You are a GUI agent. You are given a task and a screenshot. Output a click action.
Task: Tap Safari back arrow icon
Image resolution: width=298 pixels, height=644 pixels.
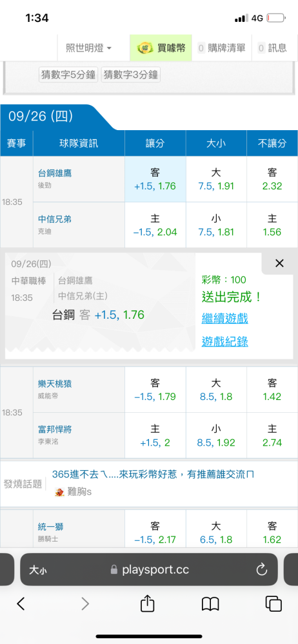(21, 603)
